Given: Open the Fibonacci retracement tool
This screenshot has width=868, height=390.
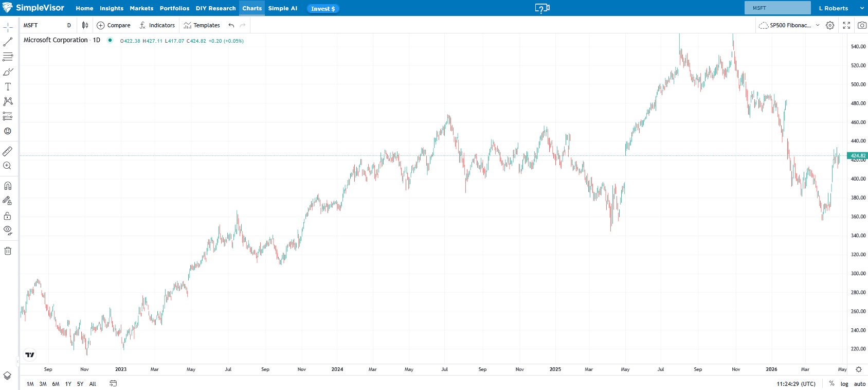Looking at the screenshot, I should 8,57.
